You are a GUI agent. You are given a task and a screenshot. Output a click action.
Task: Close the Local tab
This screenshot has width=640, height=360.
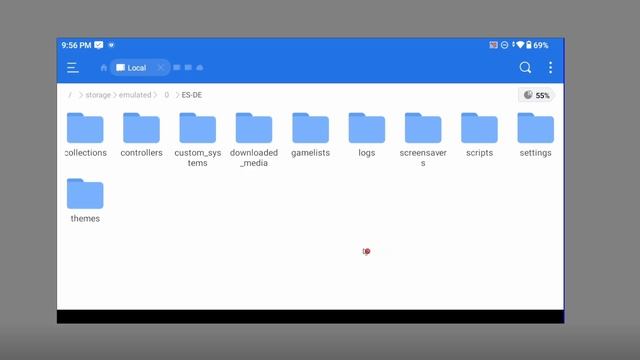161,68
